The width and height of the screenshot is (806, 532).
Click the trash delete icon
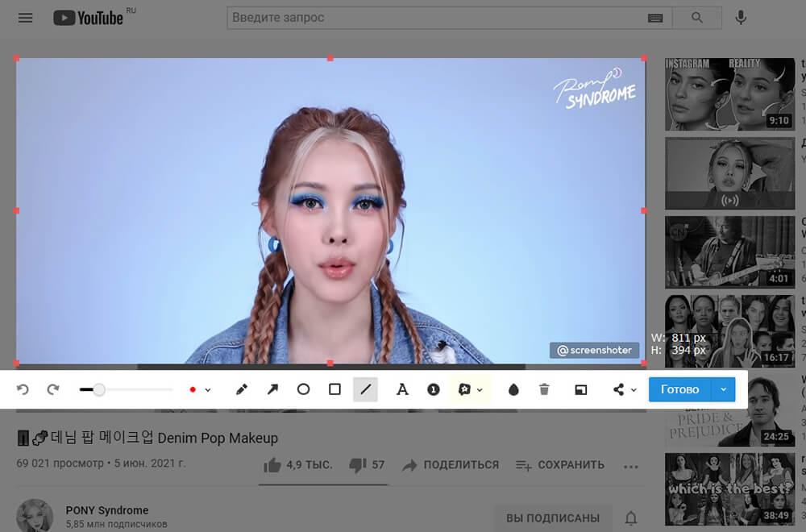[x=544, y=389]
